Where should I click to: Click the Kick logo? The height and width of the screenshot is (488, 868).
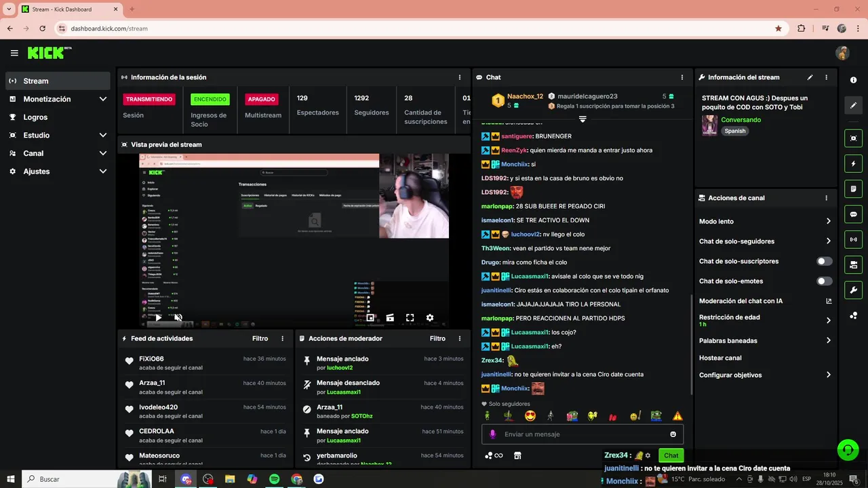coord(50,53)
